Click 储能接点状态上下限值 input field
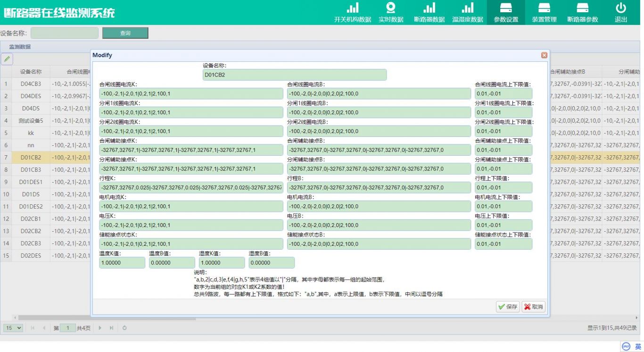This screenshot has height=352, width=644. coord(504,244)
